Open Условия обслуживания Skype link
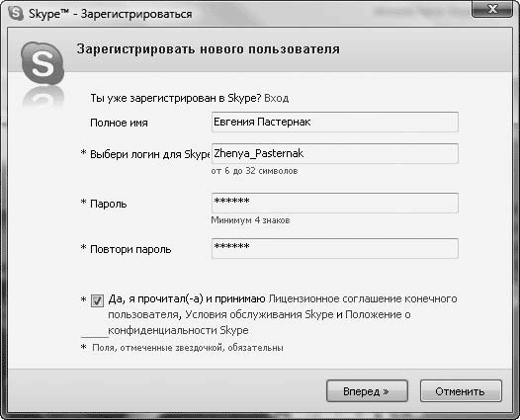Viewport: 520px width, 420px height. [259, 314]
